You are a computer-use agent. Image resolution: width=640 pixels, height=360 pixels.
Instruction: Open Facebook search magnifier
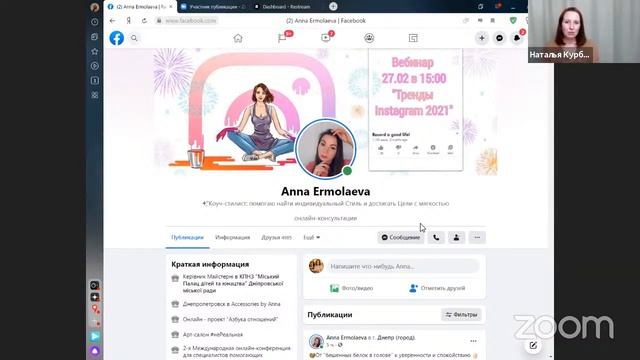point(134,38)
